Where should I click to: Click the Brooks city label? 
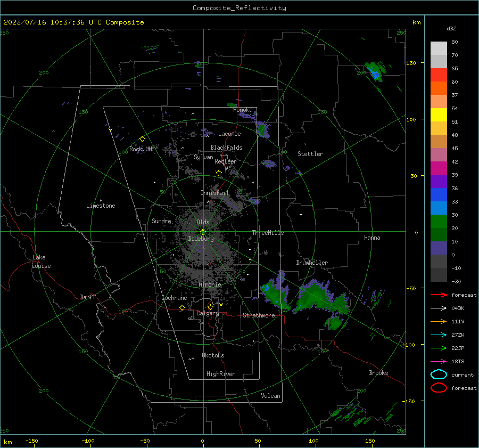pyautogui.click(x=378, y=373)
